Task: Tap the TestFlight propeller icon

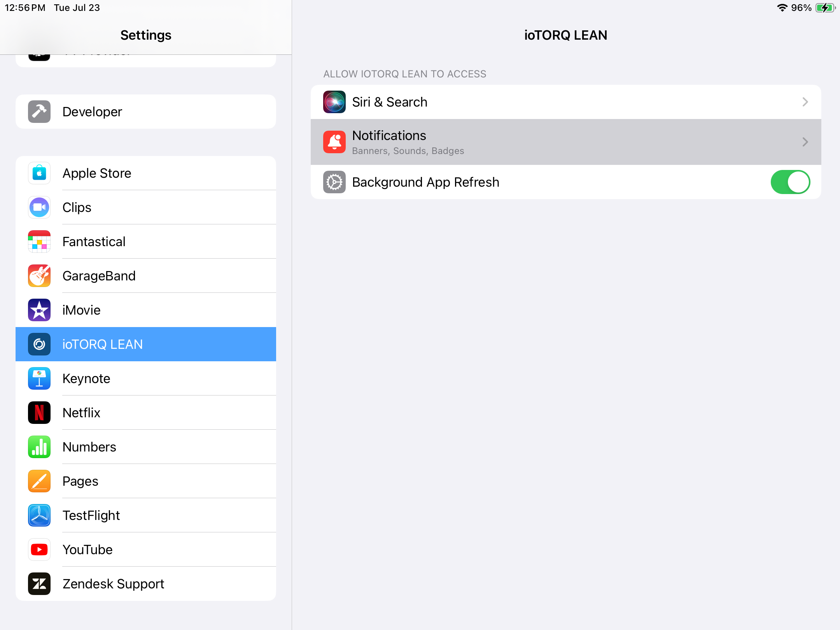Action: coord(39,515)
